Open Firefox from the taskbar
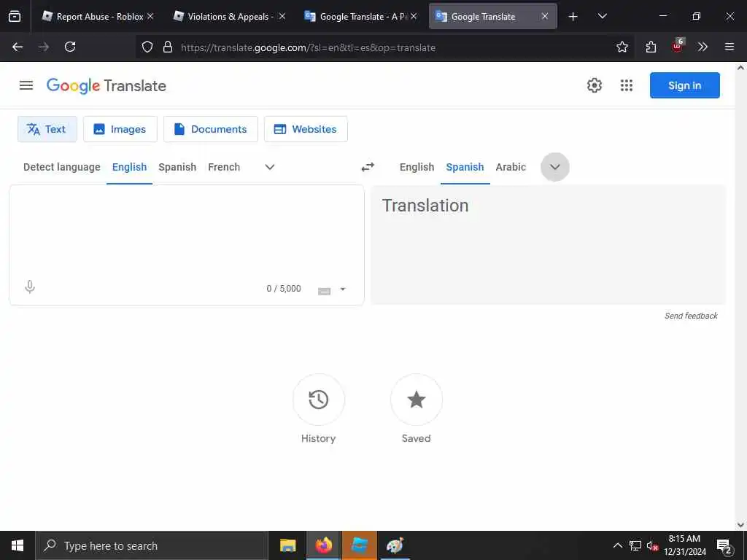Screen dimensions: 747x560 [x=323, y=545]
